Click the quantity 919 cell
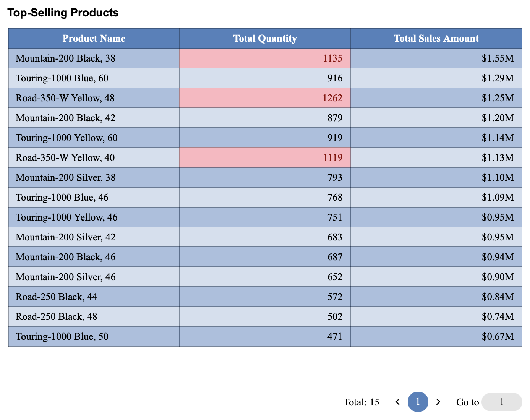This screenshot has height=420, width=530. pos(265,138)
